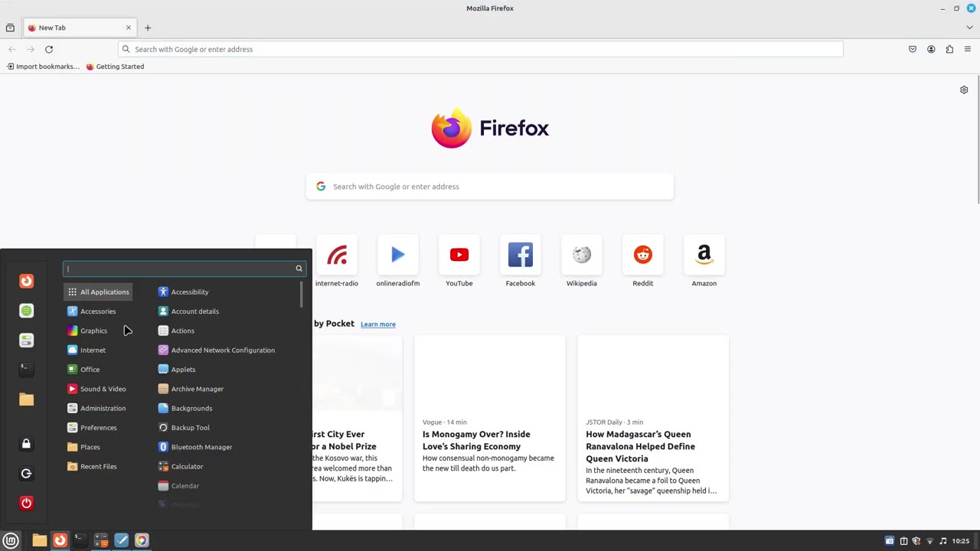Select the Accessories category
Screen dimensions: 980x551
click(98, 311)
